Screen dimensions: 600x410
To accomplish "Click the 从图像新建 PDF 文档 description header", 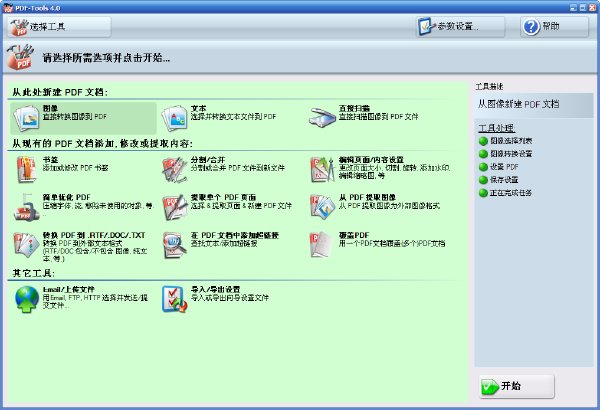I will click(518, 104).
